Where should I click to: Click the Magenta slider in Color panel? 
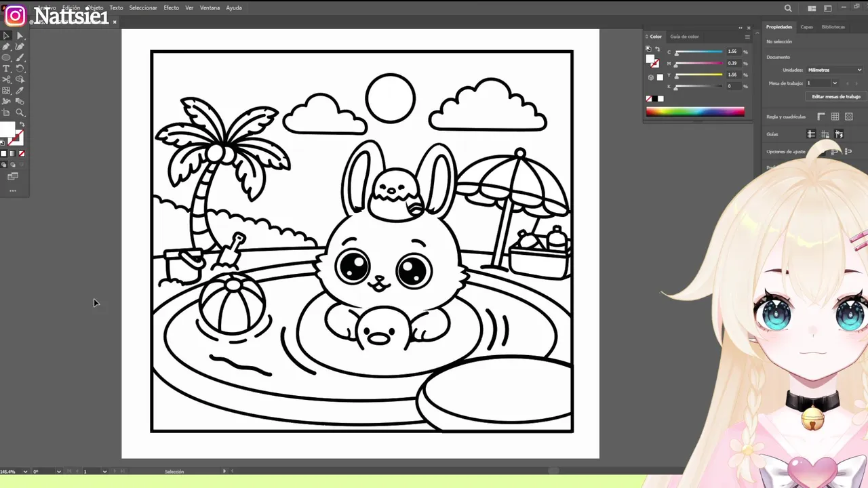coord(699,64)
